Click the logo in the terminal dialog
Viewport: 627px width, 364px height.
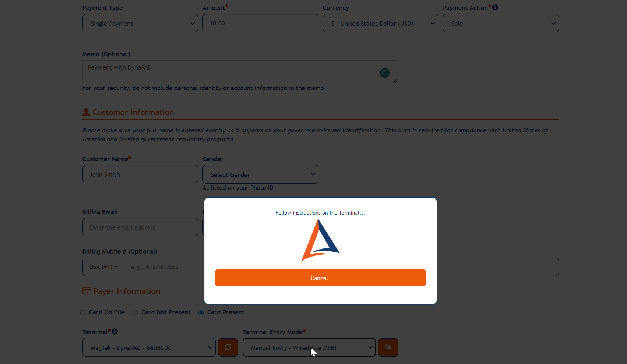(x=320, y=240)
